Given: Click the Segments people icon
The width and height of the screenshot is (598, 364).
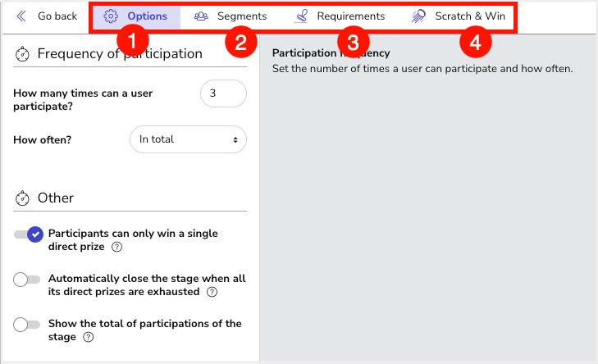Looking at the screenshot, I should (200, 16).
